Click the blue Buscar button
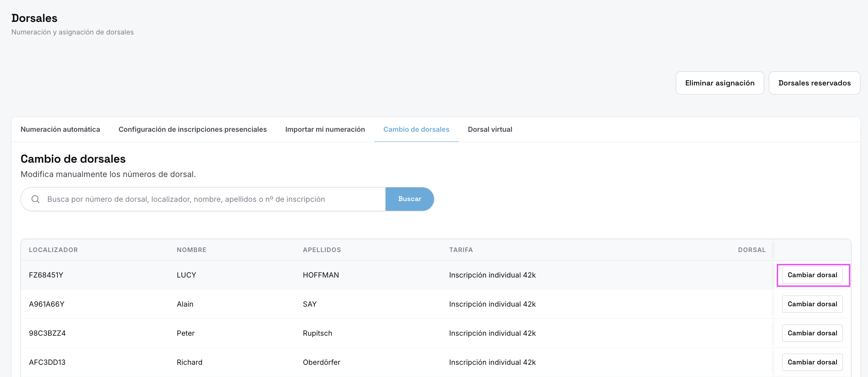This screenshot has width=868, height=377. (x=410, y=199)
